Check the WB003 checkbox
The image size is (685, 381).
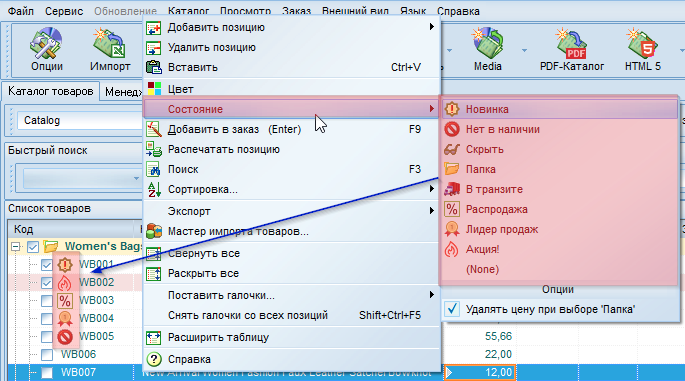point(47,301)
